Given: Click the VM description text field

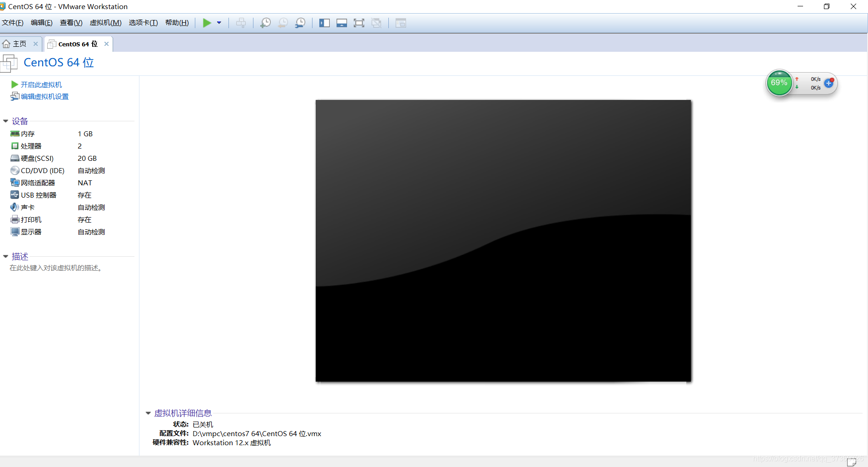Looking at the screenshot, I should coord(55,268).
